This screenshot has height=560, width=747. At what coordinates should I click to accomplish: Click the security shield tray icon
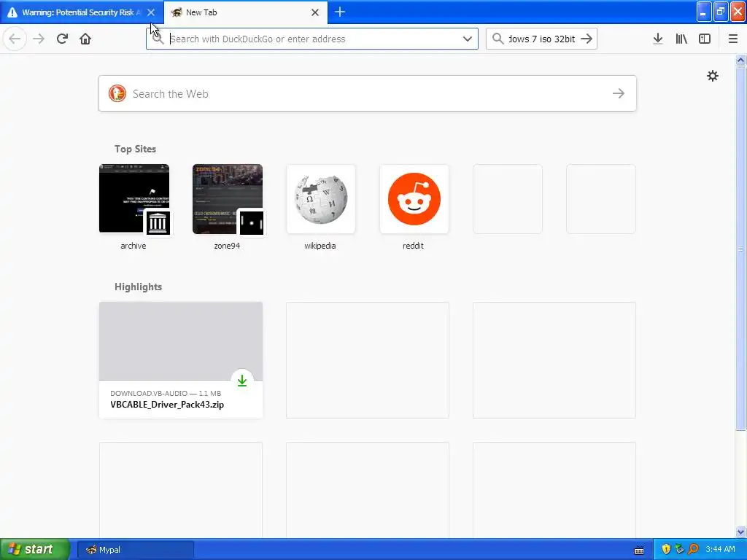666,549
